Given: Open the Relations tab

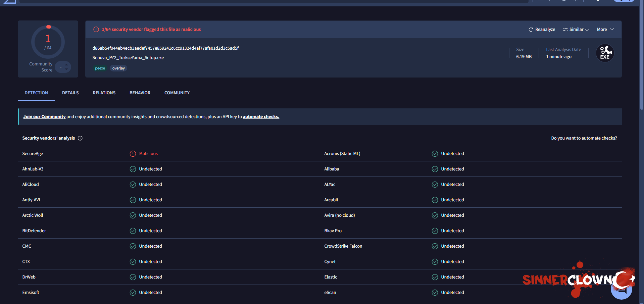Looking at the screenshot, I should coord(104,93).
